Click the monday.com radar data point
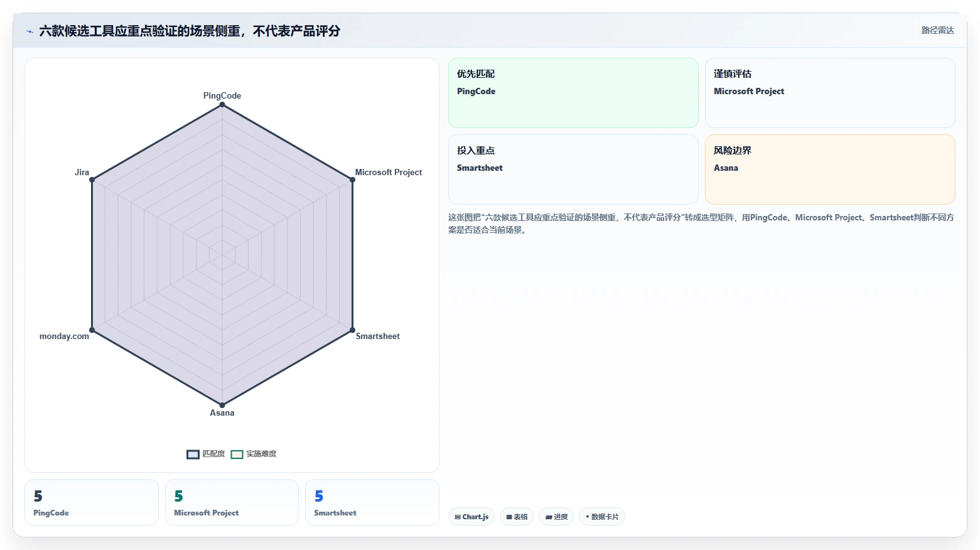 pyautogui.click(x=92, y=330)
